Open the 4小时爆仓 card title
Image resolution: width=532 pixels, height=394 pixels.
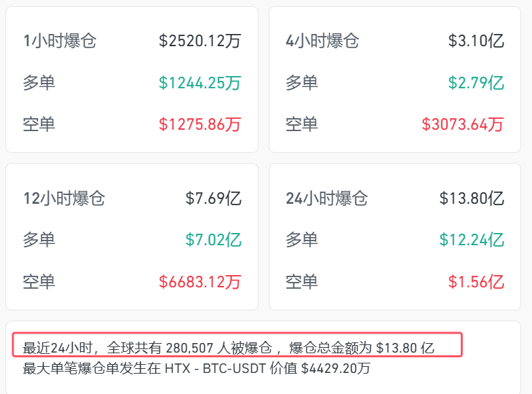pyautogui.click(x=322, y=41)
